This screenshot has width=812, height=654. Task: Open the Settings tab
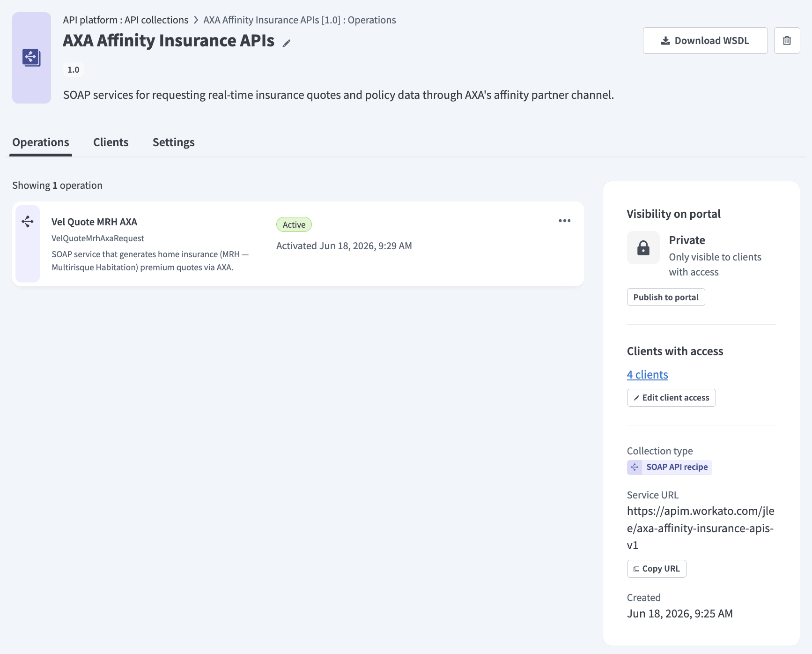174,142
